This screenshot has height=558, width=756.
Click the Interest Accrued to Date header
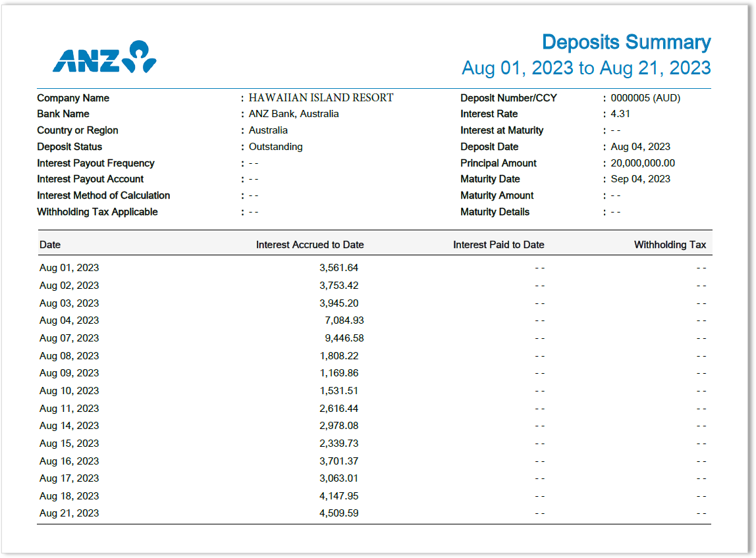(x=309, y=244)
